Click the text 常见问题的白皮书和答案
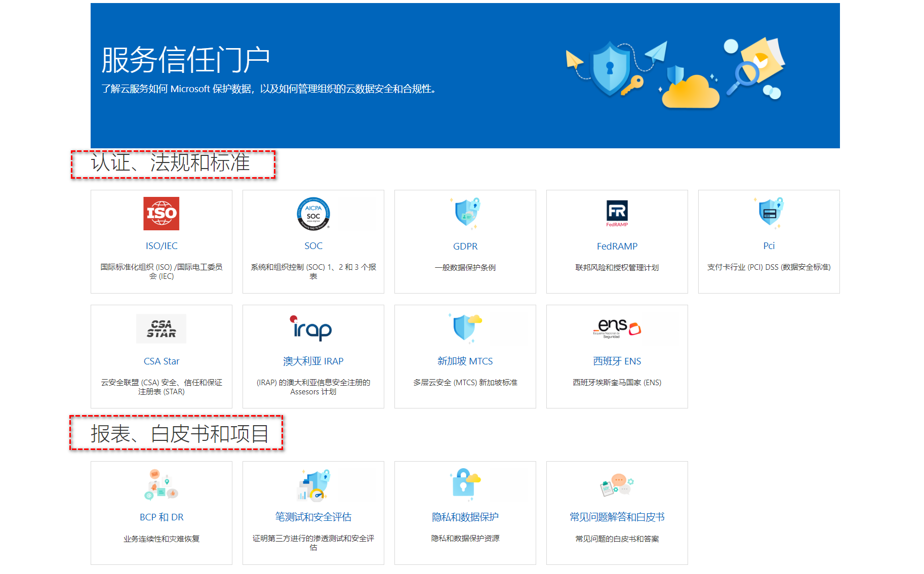 617,539
